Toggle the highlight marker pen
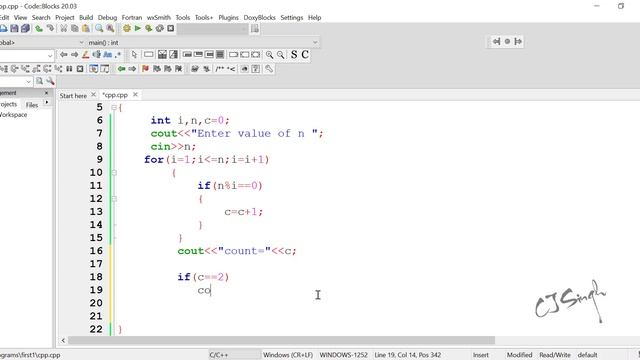640x360 pixels. pos(85,55)
